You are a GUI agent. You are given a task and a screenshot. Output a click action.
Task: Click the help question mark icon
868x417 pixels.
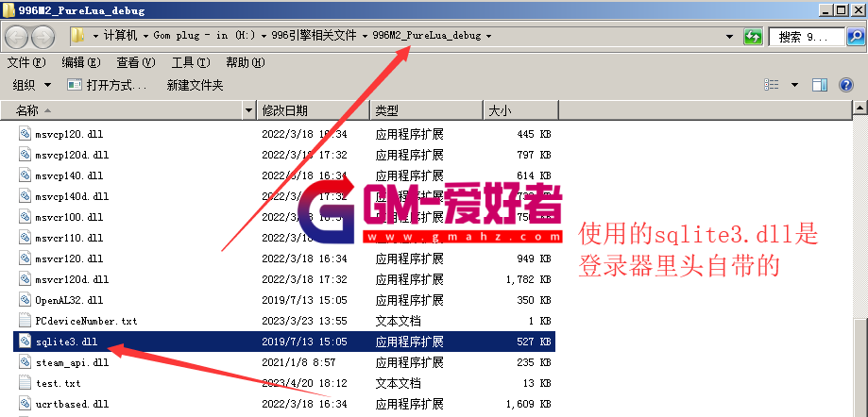pos(845,85)
